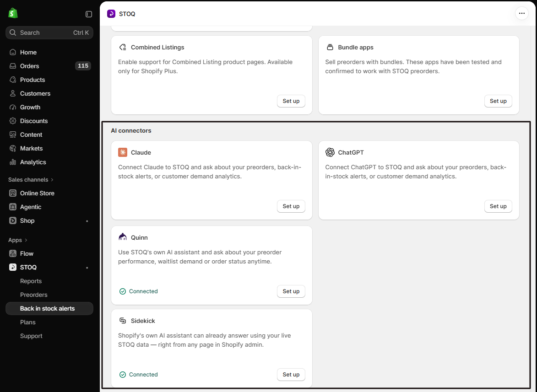Click the Home icon in sidebar

(x=13, y=52)
